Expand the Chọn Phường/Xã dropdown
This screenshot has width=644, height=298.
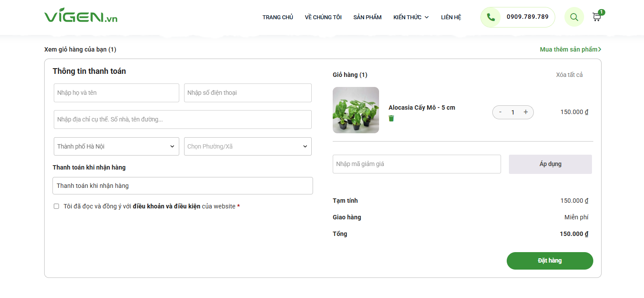[247, 146]
